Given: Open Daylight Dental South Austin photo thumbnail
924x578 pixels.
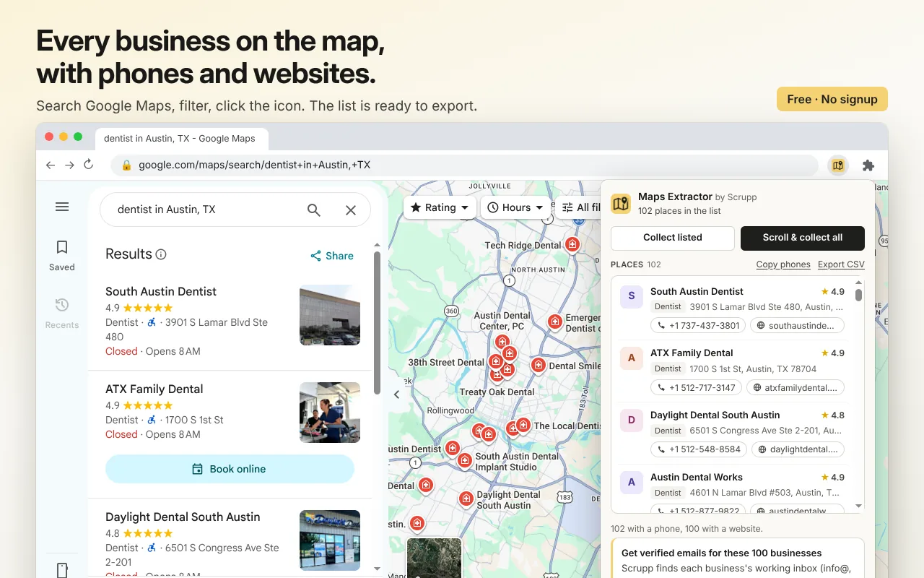Looking at the screenshot, I should click(330, 540).
